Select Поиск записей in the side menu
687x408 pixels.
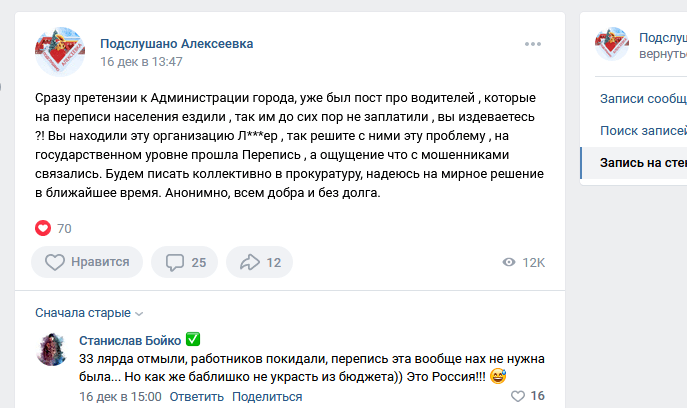(642, 130)
